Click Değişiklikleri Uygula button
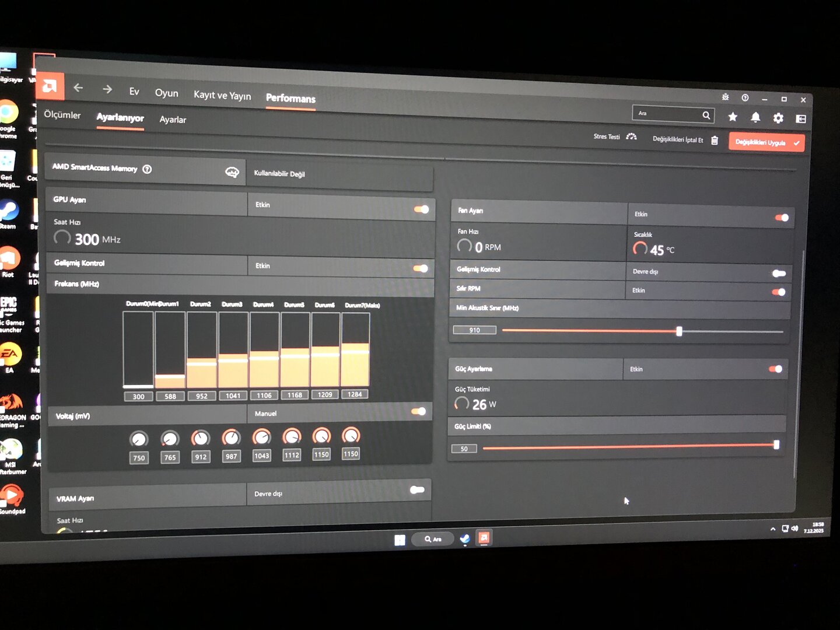Image resolution: width=840 pixels, height=630 pixels. (x=766, y=142)
